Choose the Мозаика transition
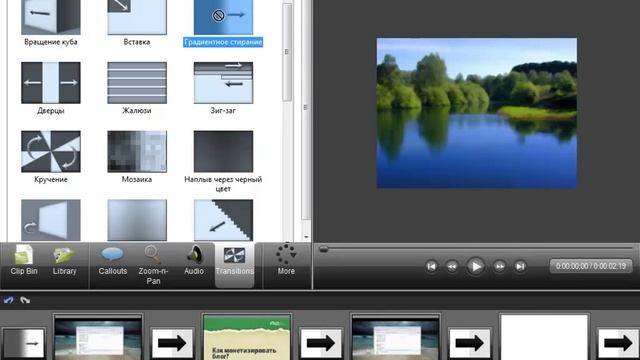640x360 pixels. point(137,151)
